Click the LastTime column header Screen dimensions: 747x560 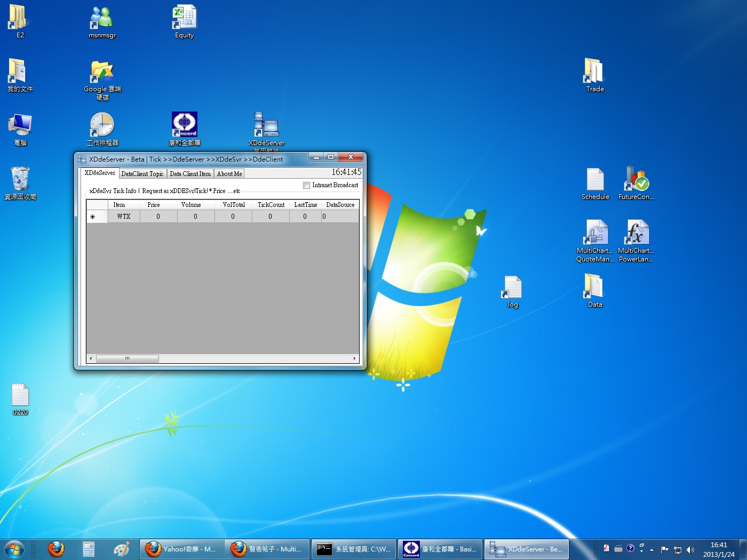pyautogui.click(x=306, y=205)
